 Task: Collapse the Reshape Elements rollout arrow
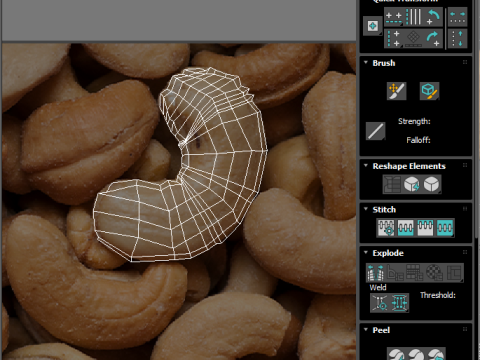click(x=366, y=165)
